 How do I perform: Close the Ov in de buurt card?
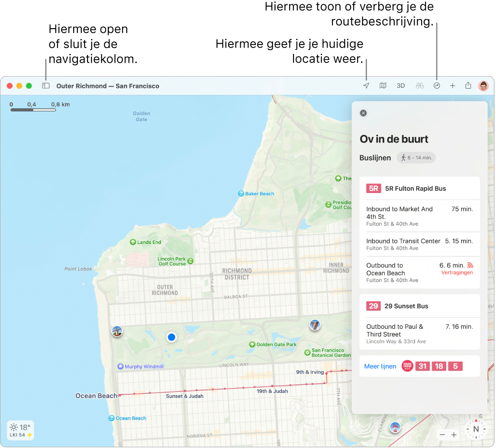(x=363, y=113)
